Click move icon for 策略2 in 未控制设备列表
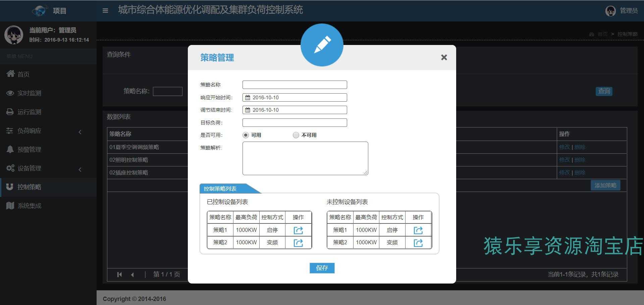Viewport: 644px width, 305px height. click(x=418, y=243)
